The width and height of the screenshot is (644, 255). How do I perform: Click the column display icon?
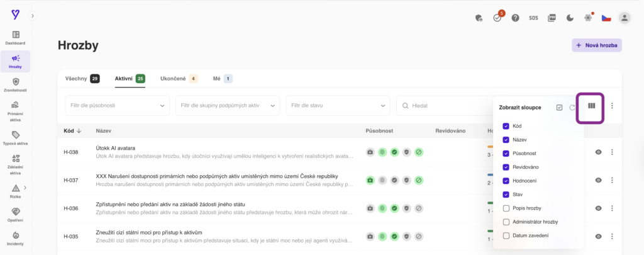[x=591, y=106]
